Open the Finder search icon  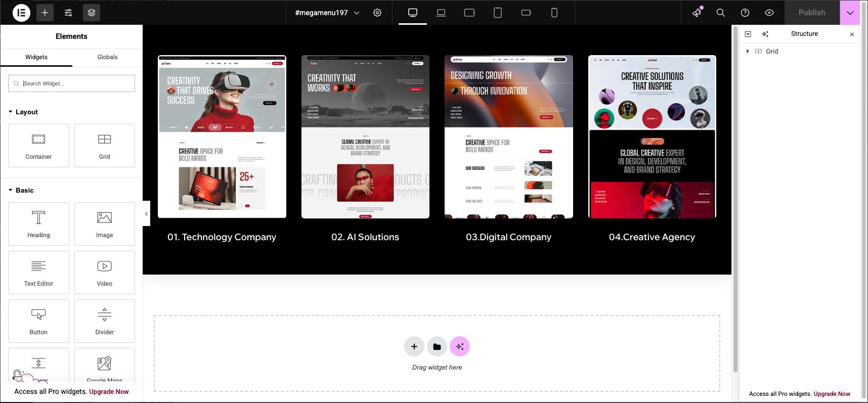click(721, 13)
